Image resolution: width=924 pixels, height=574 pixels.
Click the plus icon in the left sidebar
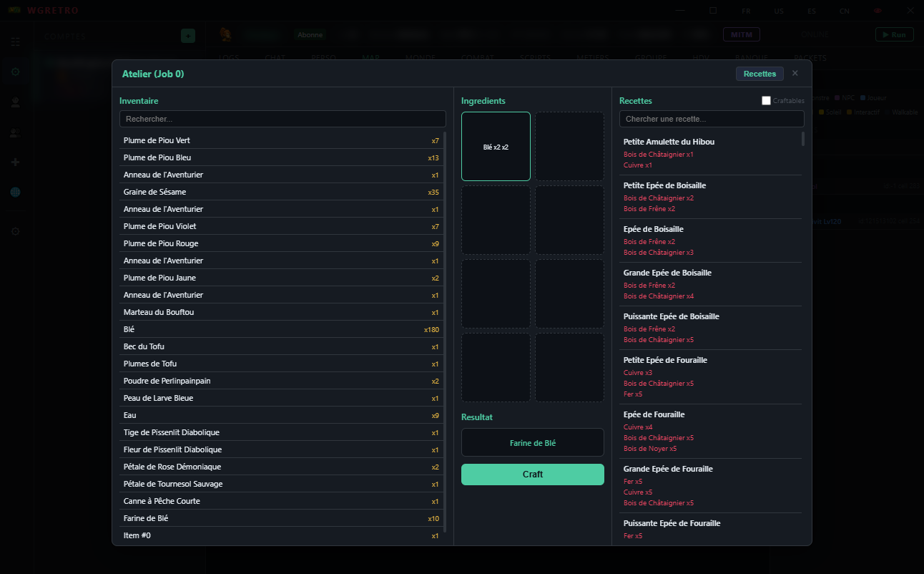(16, 162)
